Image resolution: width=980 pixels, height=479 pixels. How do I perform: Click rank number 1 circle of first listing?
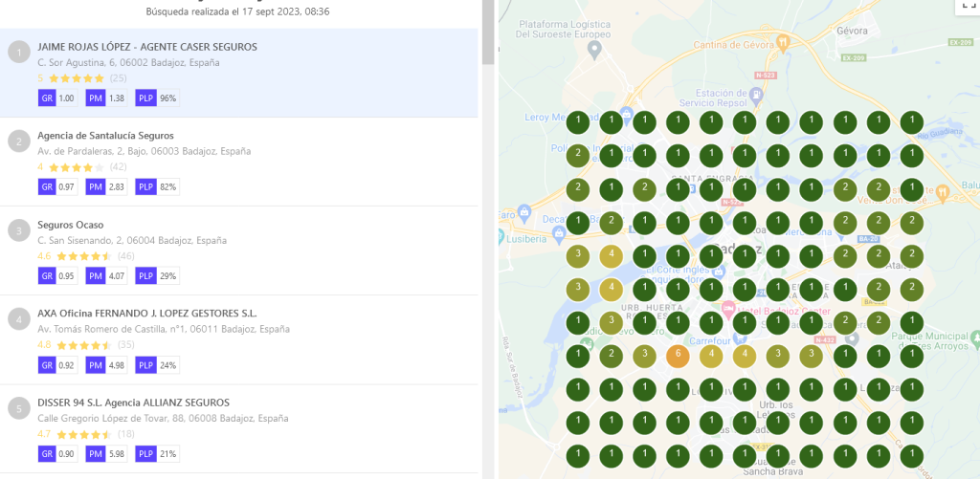19,54
